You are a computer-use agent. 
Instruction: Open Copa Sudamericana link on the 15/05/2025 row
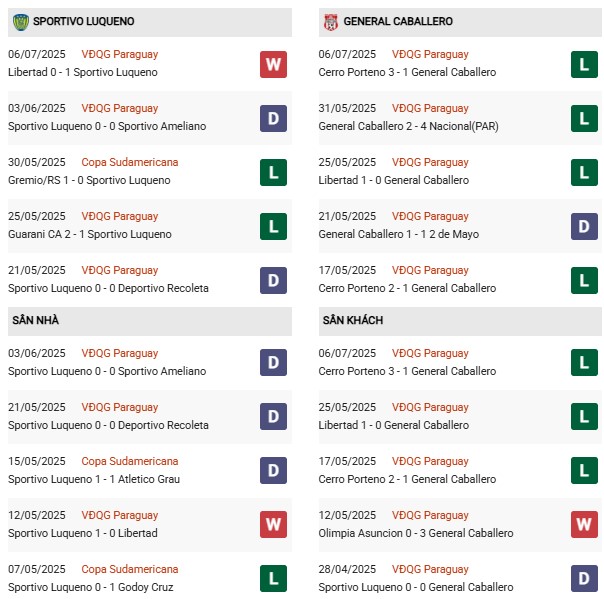130,461
